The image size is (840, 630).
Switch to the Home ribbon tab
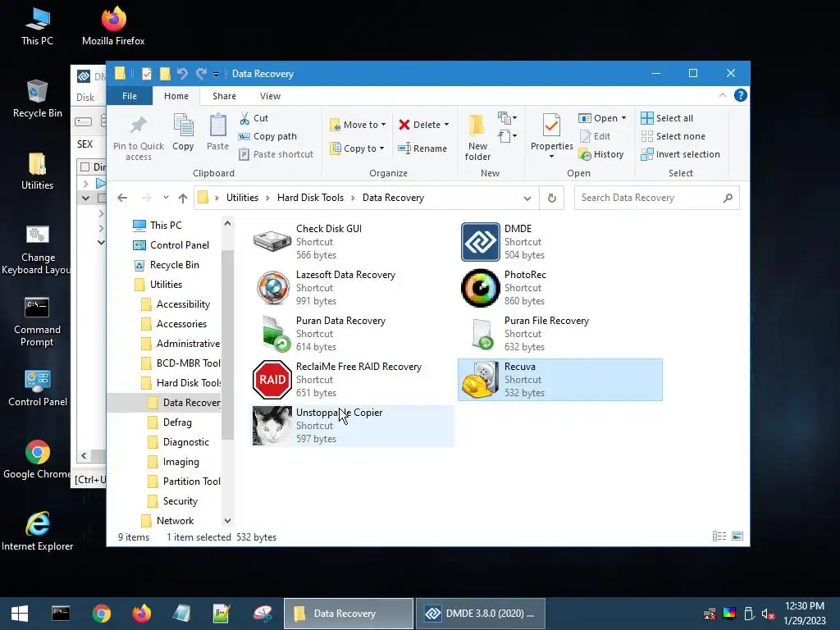tap(176, 96)
